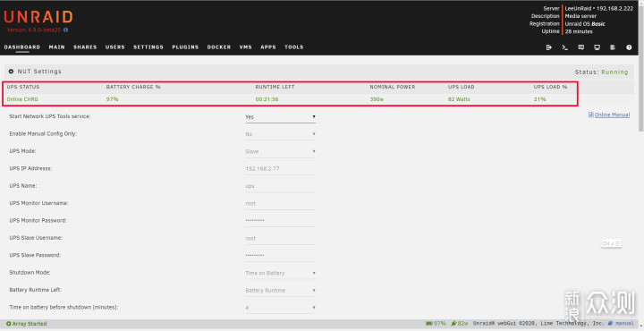The width and height of the screenshot is (644, 331).
Task: Toggle help via question mark icon
Action: tap(629, 47)
